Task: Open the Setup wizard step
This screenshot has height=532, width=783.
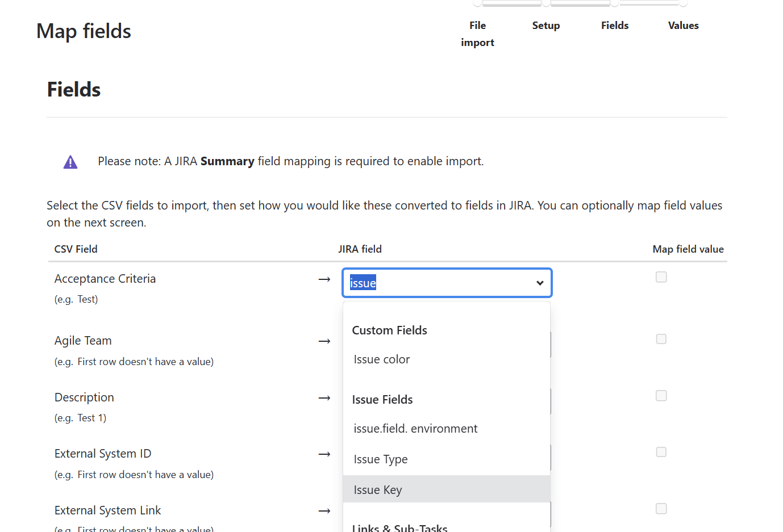Action: click(x=546, y=26)
